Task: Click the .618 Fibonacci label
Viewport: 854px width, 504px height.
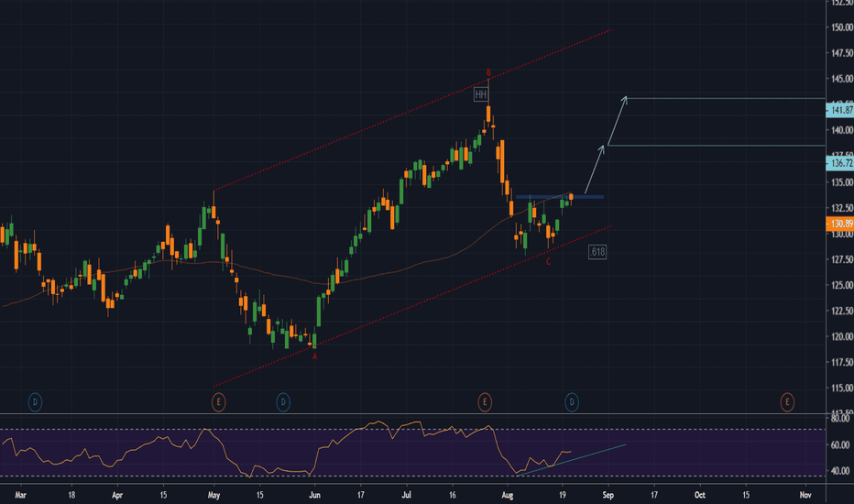Action: coord(597,252)
